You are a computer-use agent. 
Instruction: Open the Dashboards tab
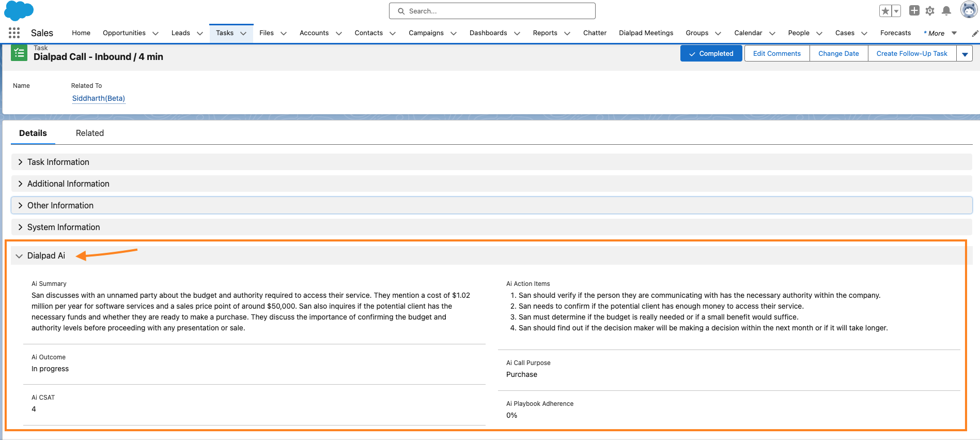point(488,33)
